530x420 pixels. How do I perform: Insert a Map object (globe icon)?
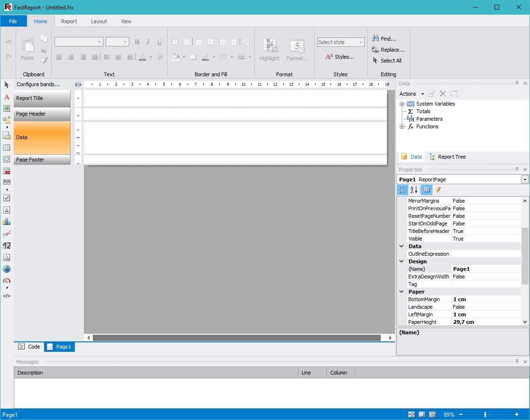[x=7, y=269]
